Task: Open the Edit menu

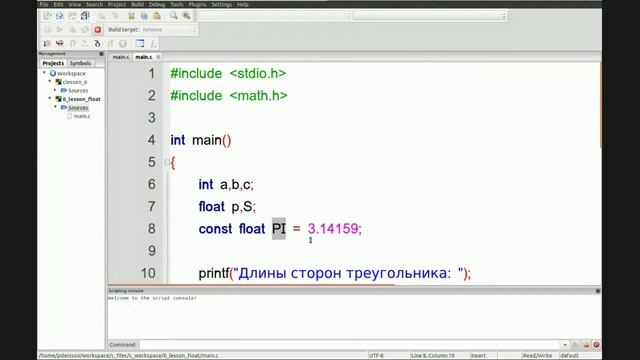Action: pos(58,4)
